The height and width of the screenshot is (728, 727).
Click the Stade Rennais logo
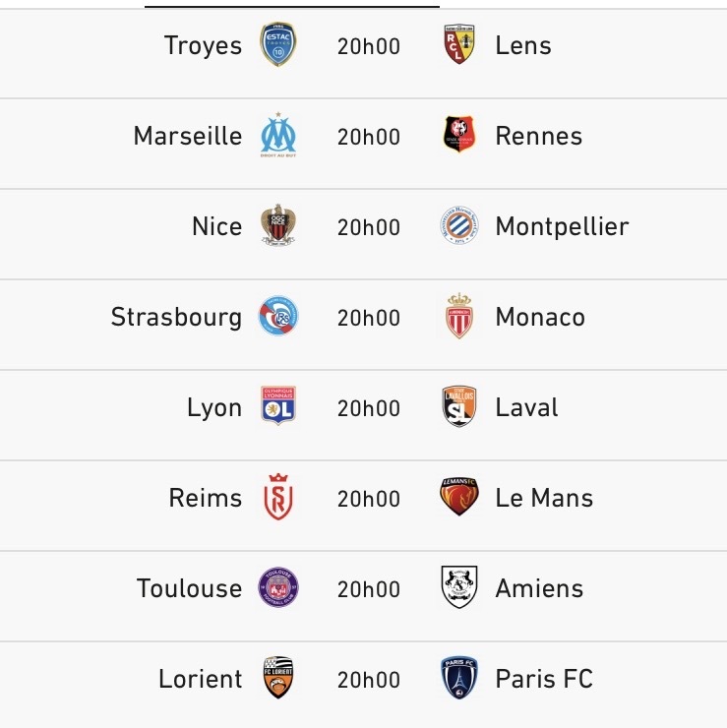(459, 136)
